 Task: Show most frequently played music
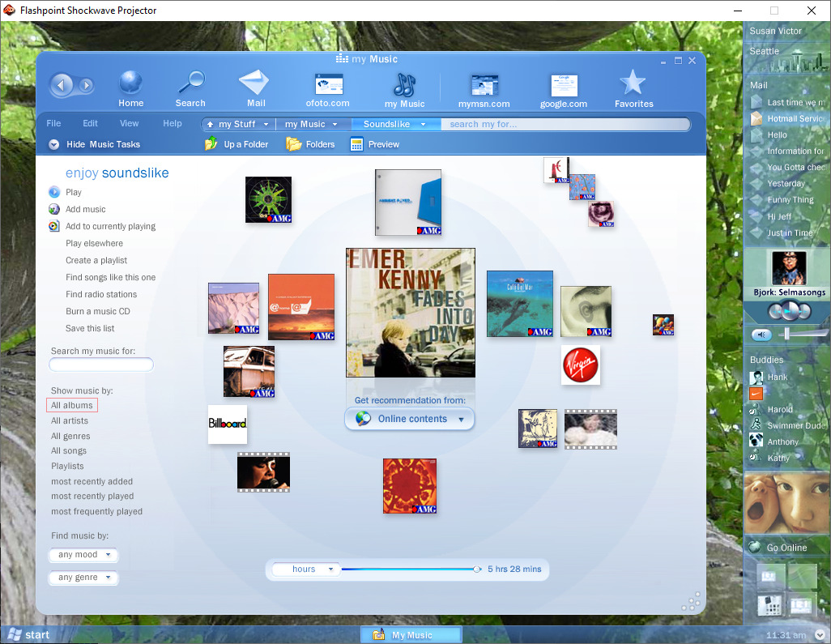pos(96,511)
